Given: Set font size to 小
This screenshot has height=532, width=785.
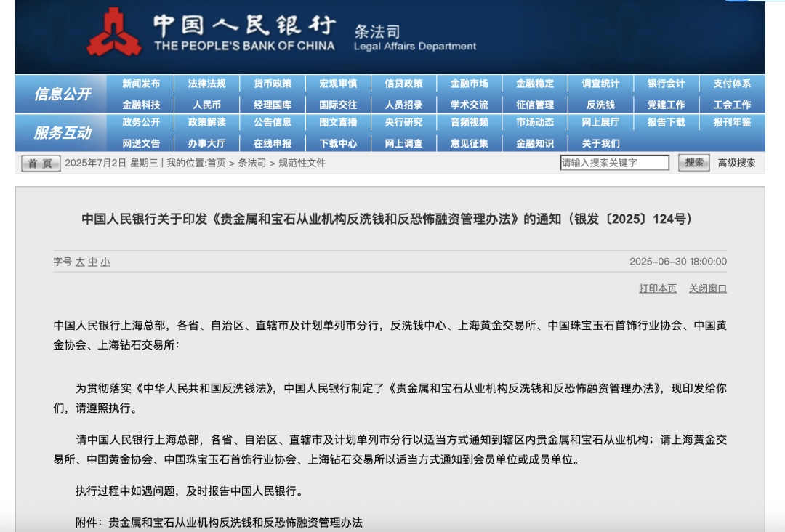Looking at the screenshot, I should (105, 262).
